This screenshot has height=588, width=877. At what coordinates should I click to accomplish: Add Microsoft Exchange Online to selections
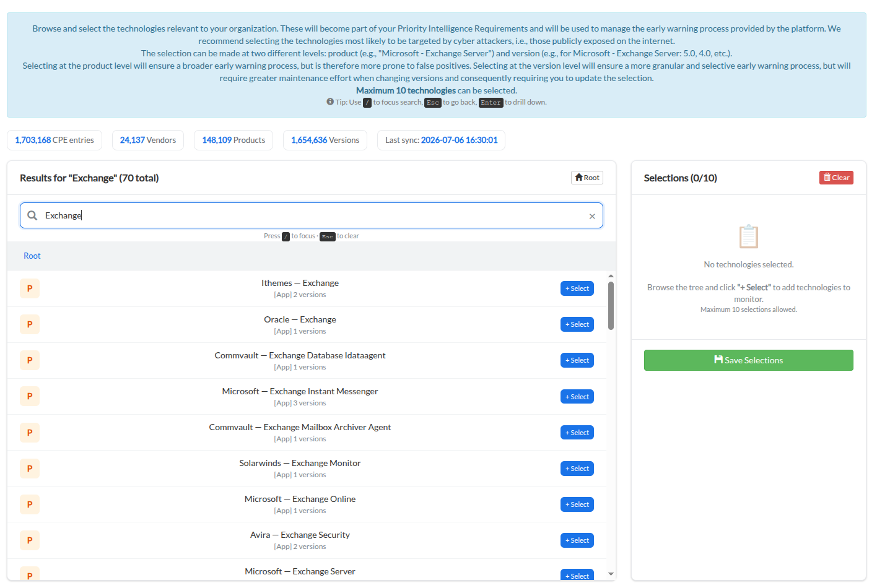pyautogui.click(x=577, y=504)
